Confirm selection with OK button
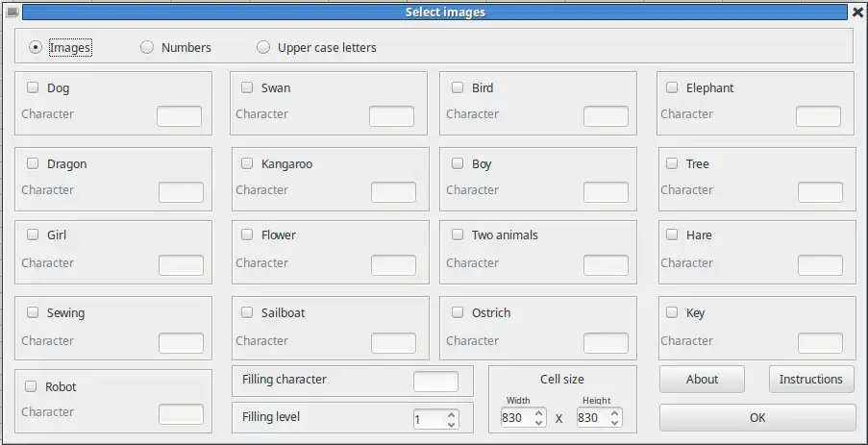This screenshot has height=445, width=868. [757, 417]
